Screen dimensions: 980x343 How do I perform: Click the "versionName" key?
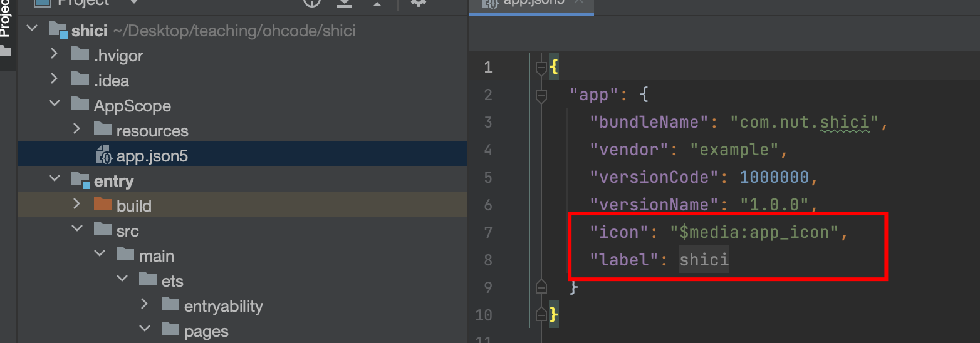pos(654,205)
